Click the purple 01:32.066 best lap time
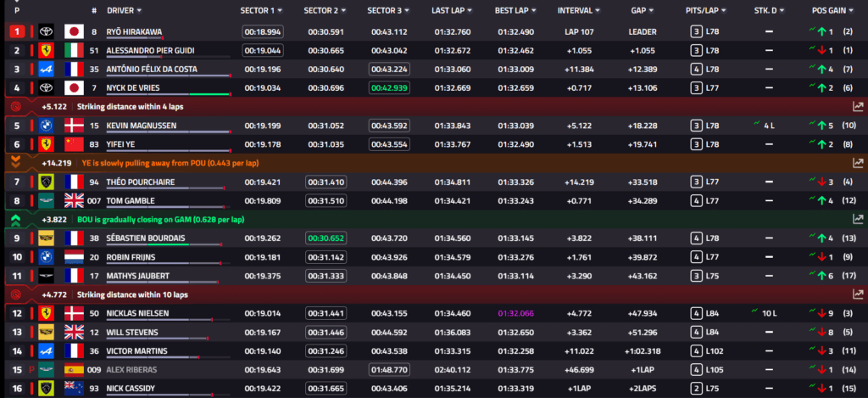Screen dimensions: 868x398 pyautogui.click(x=516, y=313)
